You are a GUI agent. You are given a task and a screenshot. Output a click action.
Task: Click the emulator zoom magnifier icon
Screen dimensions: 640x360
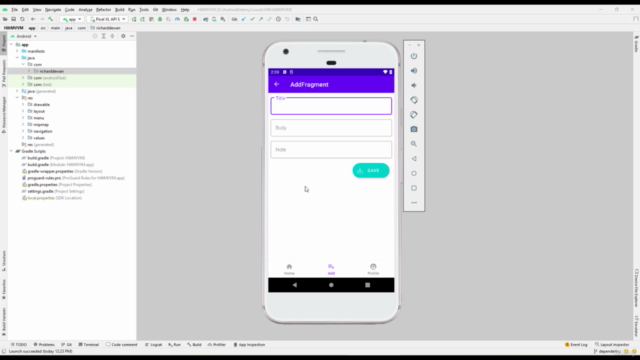coord(414,144)
